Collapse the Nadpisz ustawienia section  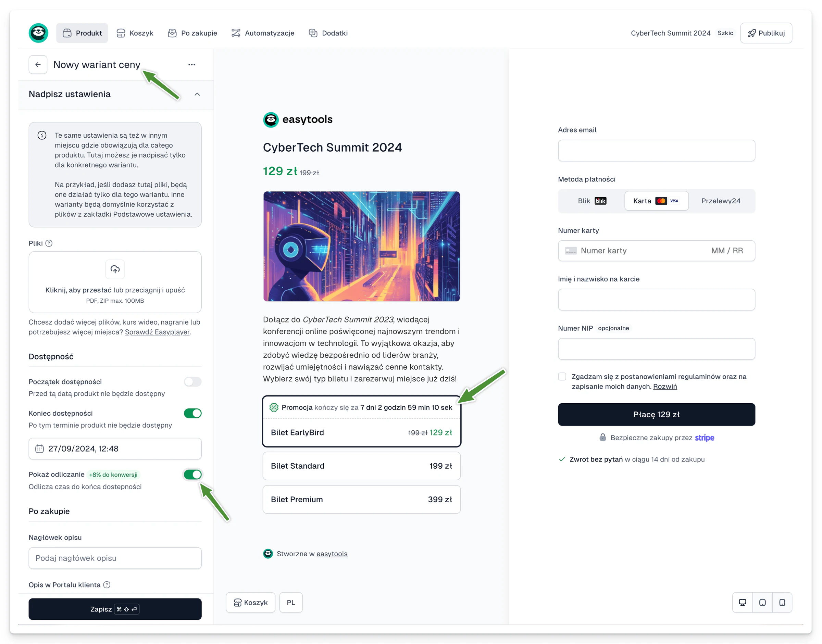197,94
